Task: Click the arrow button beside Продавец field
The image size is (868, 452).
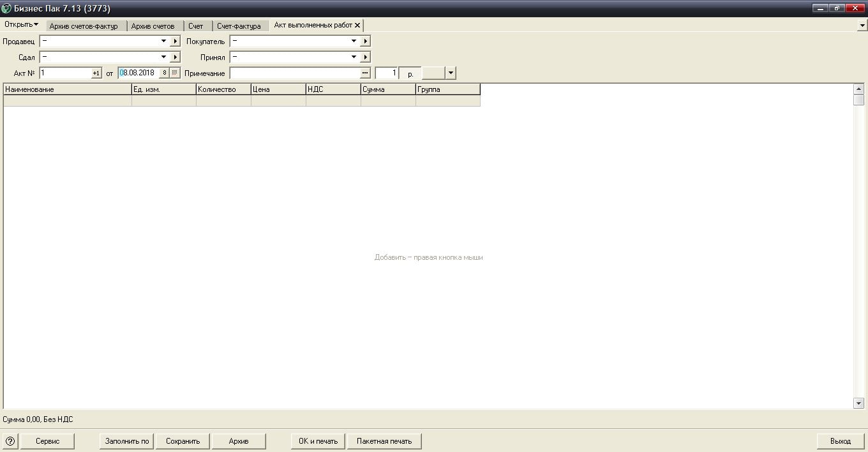Action: pyautogui.click(x=176, y=41)
